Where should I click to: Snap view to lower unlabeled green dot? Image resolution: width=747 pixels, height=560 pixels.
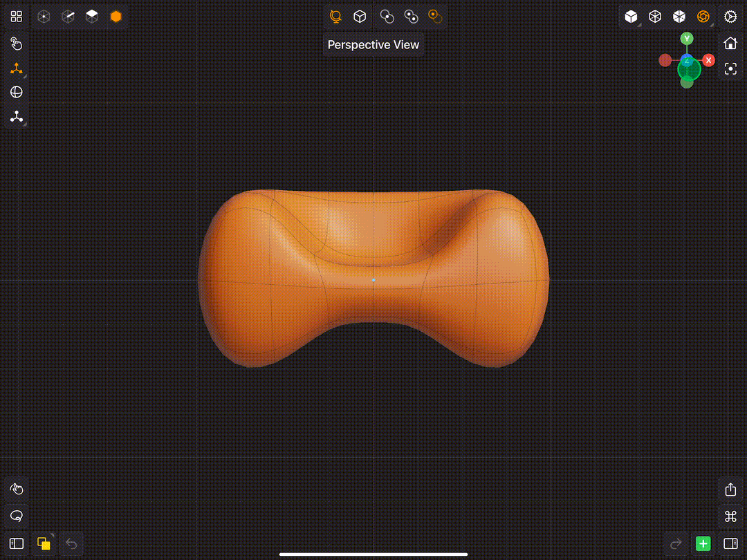click(687, 82)
